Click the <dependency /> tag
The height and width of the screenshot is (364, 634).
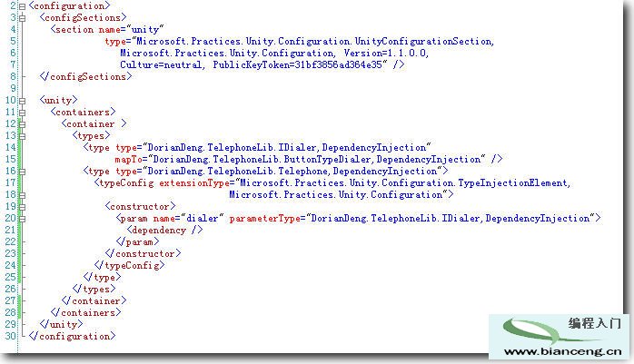(x=165, y=231)
